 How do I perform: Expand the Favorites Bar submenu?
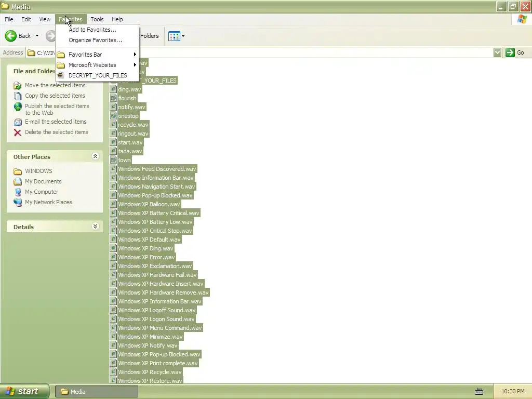(x=97, y=55)
